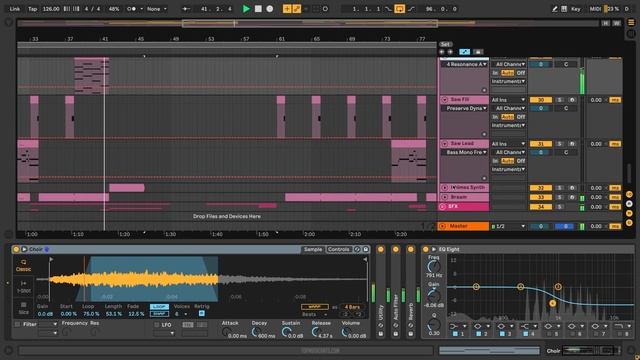Open Preserve Dyna device chooser dropdown

point(465,108)
